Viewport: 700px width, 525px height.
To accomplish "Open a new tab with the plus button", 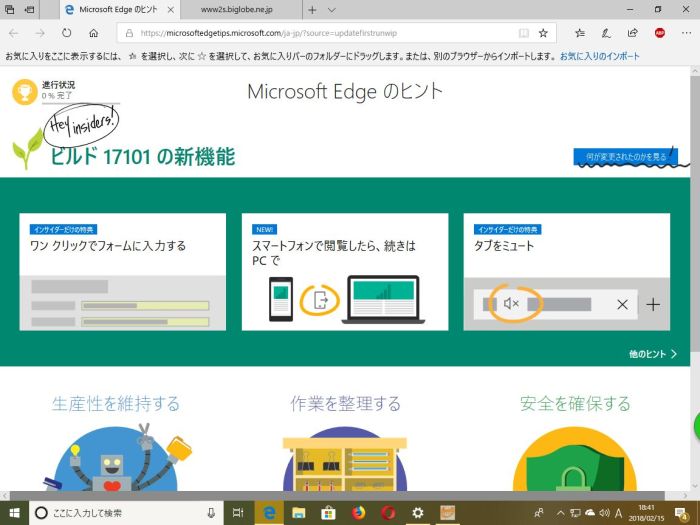I will coord(312,9).
